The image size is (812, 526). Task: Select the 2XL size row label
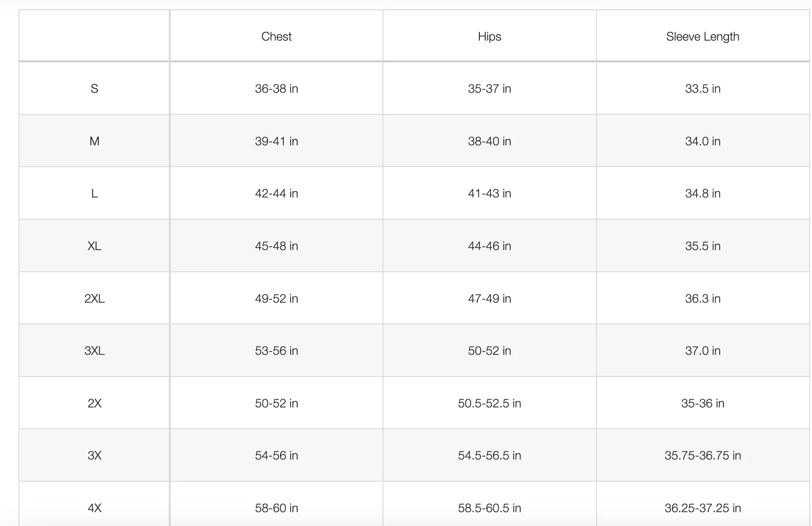[x=95, y=299]
